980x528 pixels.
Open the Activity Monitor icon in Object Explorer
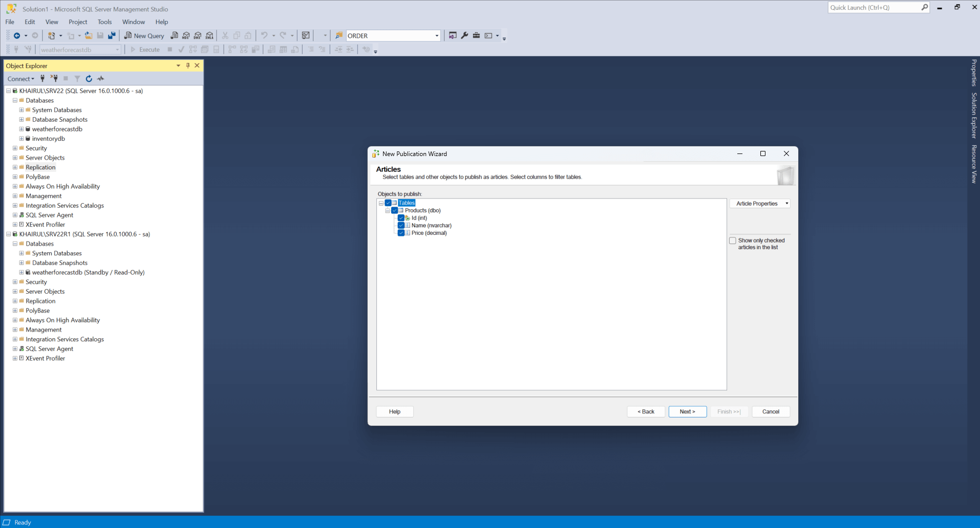coord(101,79)
